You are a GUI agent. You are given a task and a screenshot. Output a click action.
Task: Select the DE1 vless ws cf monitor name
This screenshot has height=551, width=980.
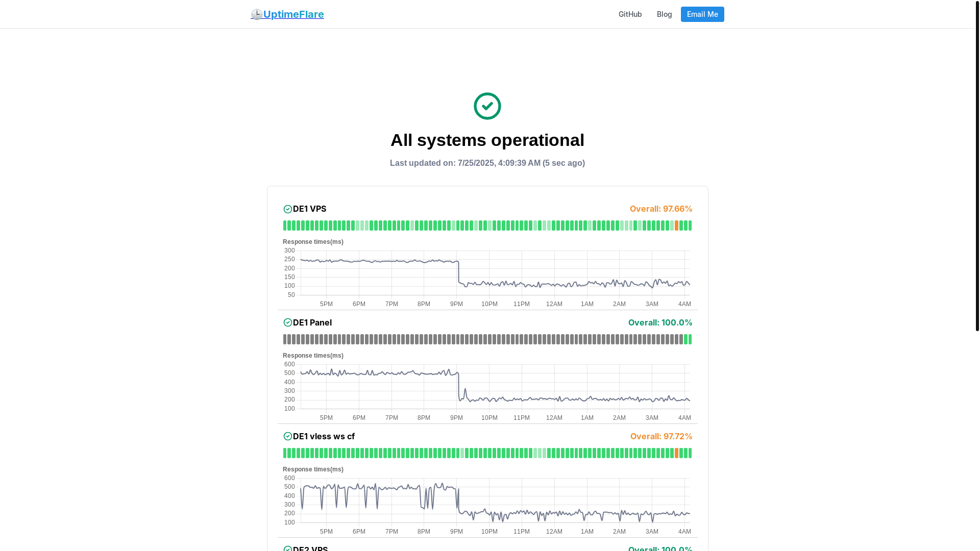point(324,436)
